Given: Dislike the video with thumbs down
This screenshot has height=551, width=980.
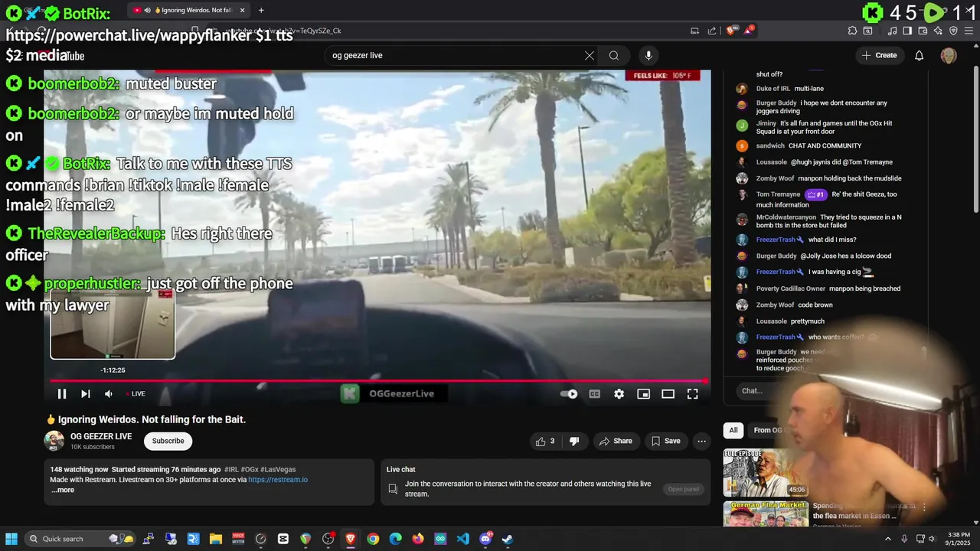Looking at the screenshot, I should click(574, 441).
